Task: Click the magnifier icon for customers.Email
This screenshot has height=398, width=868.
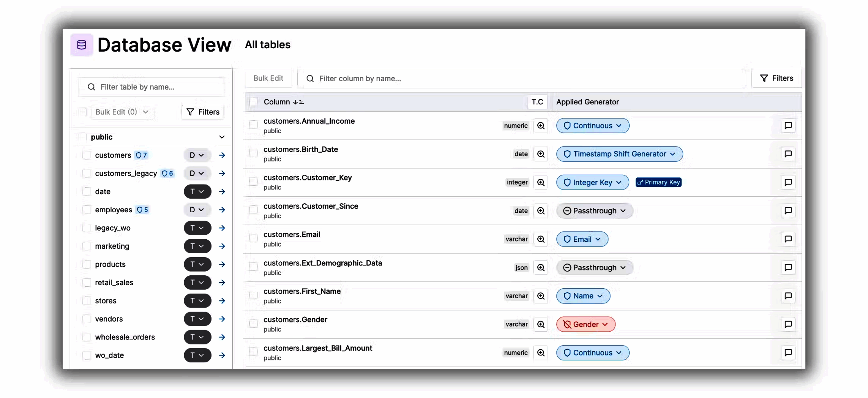Action: tap(541, 239)
